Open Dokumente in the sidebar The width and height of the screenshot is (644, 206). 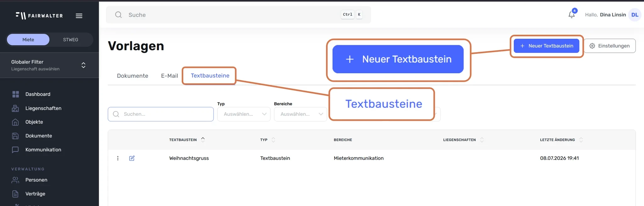[39, 136]
